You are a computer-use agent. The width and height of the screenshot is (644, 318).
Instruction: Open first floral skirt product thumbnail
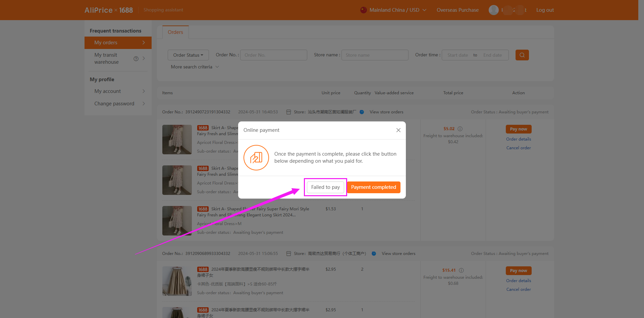click(x=177, y=140)
